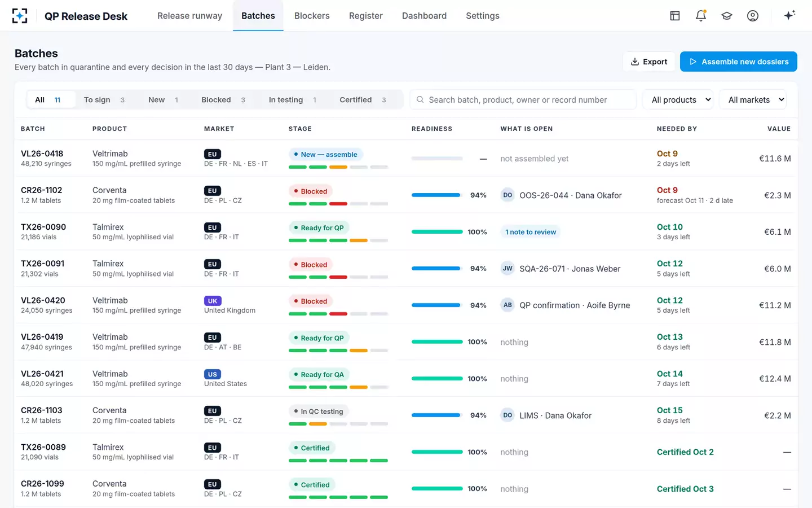Open the user account profile icon
812x508 pixels.
753,16
